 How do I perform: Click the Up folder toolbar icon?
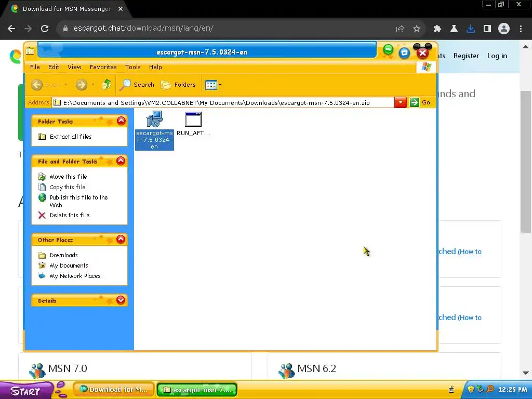tap(107, 85)
